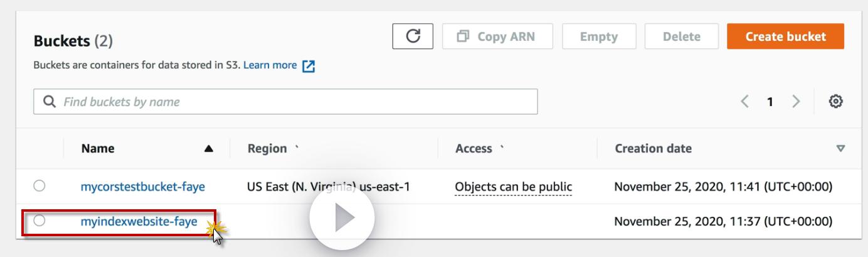Open the mycorstestbucket-faye bucket link
868x257 pixels.
(x=143, y=186)
